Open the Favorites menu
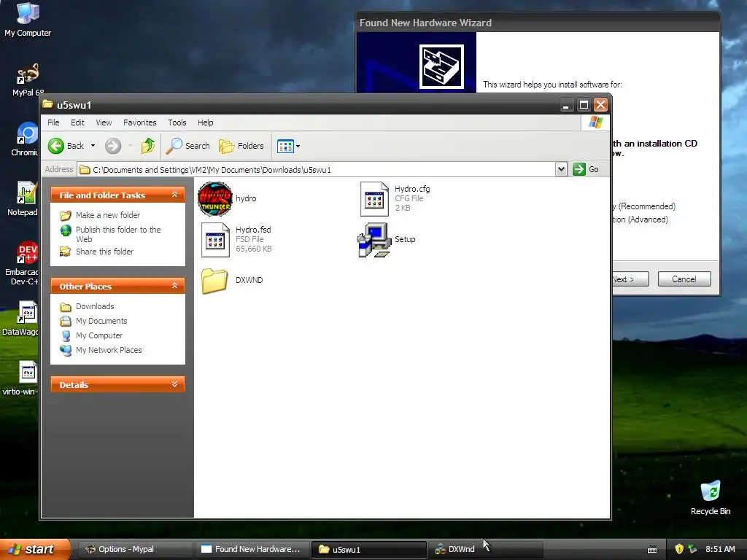 click(x=139, y=122)
